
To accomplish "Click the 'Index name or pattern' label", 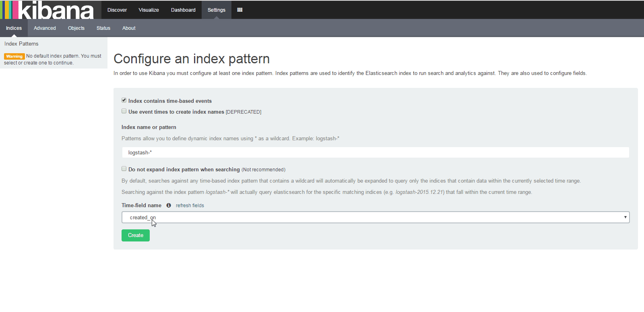I will (149, 127).
